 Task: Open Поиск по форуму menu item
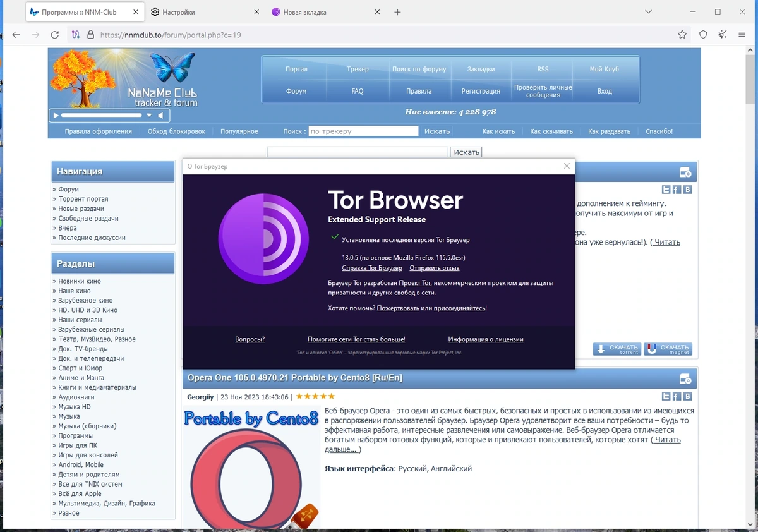pyautogui.click(x=419, y=69)
